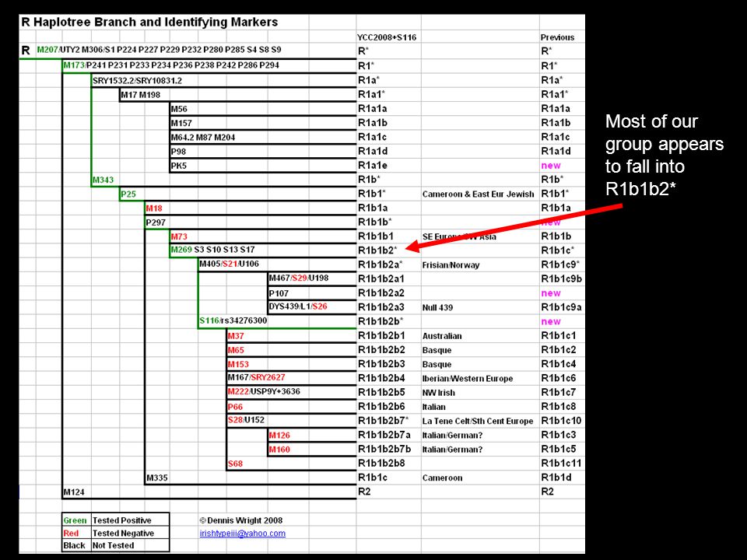This screenshot has width=747, height=560.
Task: Select the SRY1532.2/SRY10831.2 cell
Action: [137, 80]
